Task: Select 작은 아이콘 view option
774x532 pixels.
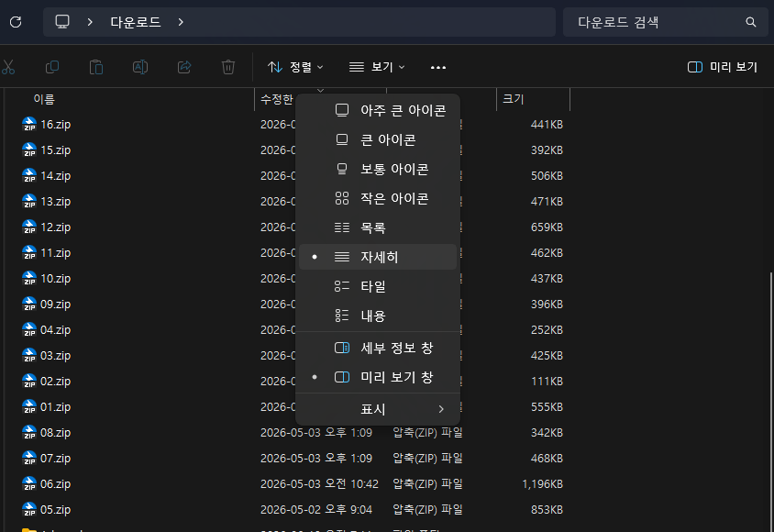Action: 378,198
